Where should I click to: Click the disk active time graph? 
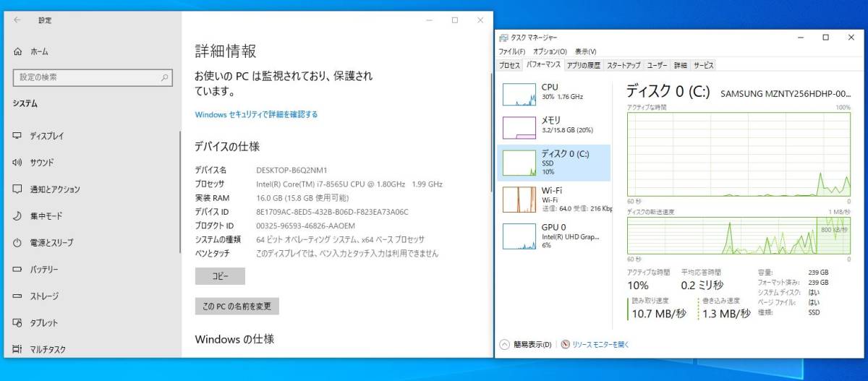739,154
